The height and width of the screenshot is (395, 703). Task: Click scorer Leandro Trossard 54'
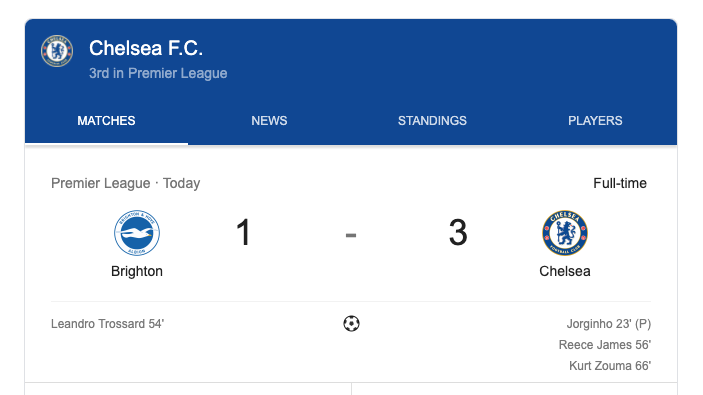click(108, 324)
